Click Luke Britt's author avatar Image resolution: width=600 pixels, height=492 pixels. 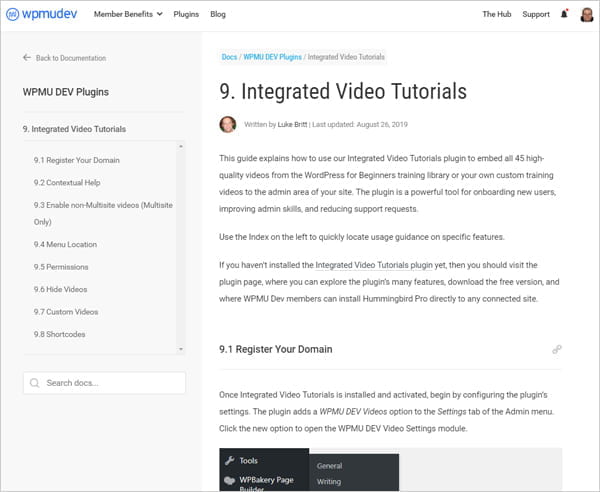[228, 124]
